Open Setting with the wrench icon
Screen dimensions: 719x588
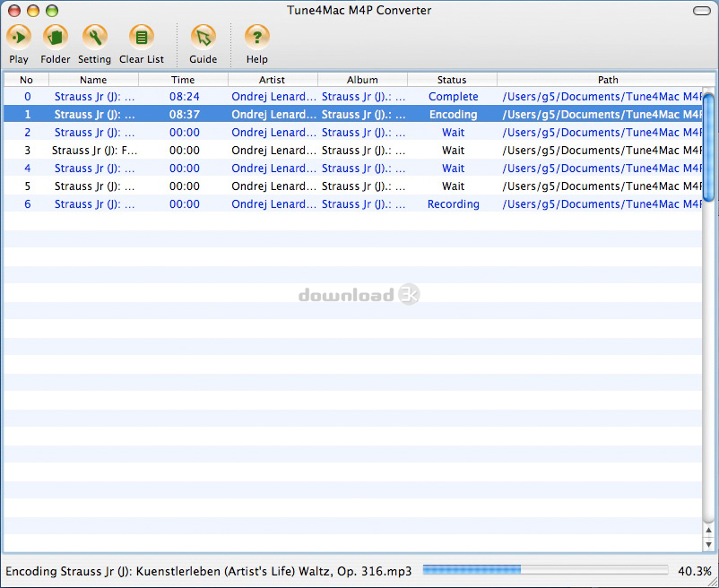(95, 37)
